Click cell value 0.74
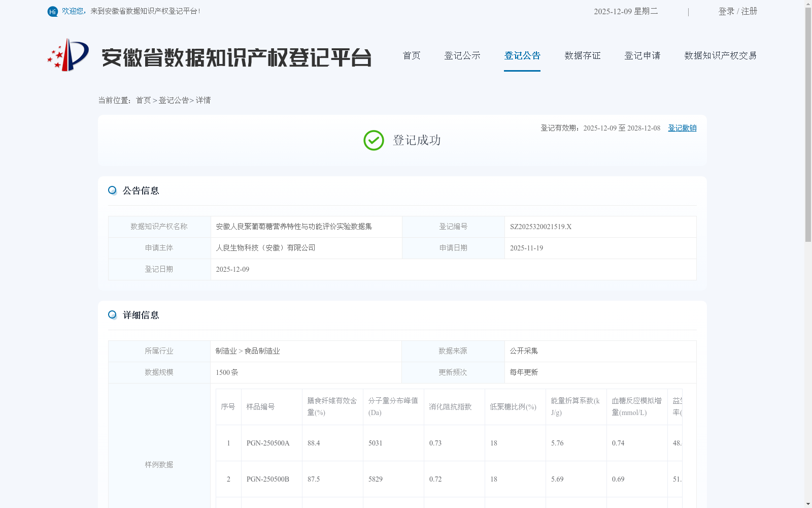This screenshot has height=508, width=812. (618, 443)
